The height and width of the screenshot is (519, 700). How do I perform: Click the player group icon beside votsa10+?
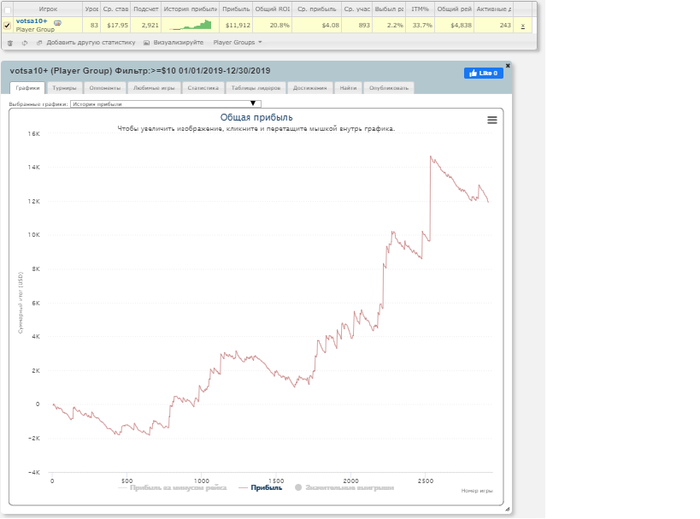(x=58, y=22)
